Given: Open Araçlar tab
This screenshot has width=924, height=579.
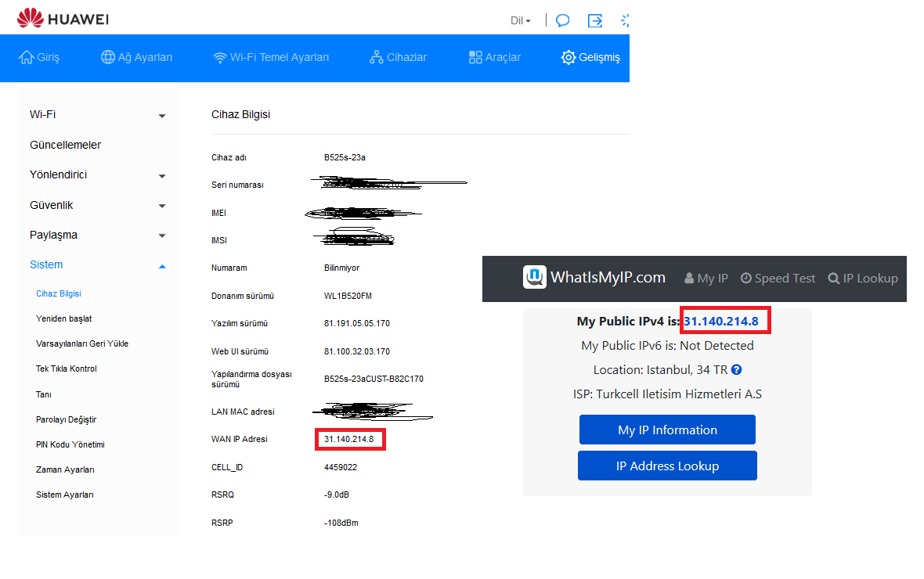Looking at the screenshot, I should pyautogui.click(x=495, y=57).
